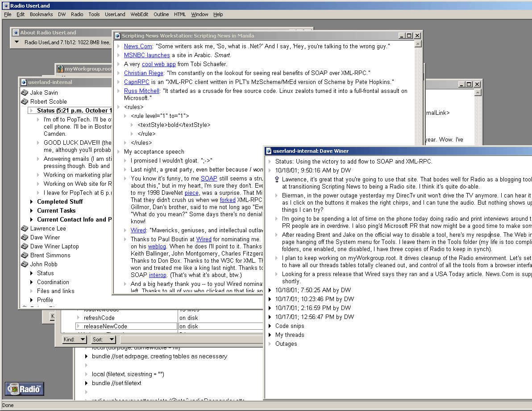The height and width of the screenshot is (411, 532).
Task: Open the WebEdit menu
Action: coord(139,14)
